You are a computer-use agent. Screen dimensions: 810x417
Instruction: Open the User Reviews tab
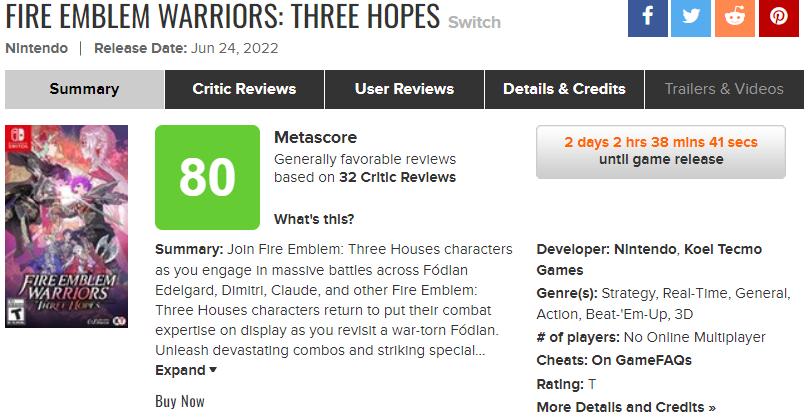pyautogui.click(x=404, y=89)
